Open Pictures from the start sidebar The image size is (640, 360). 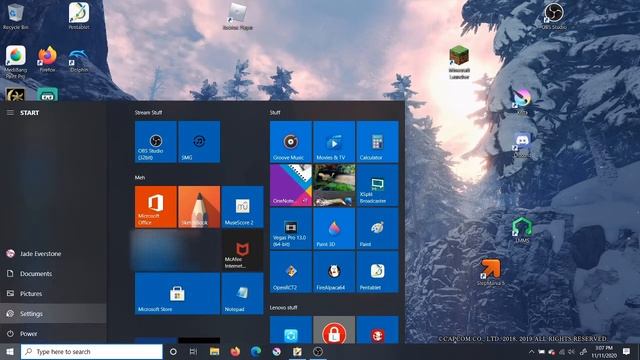click(x=53, y=293)
